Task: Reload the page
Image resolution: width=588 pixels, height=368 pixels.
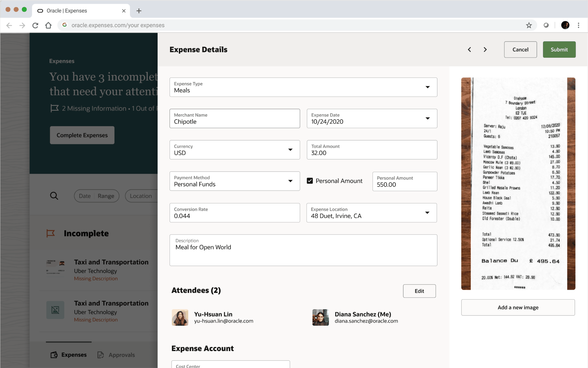Action: tap(35, 25)
